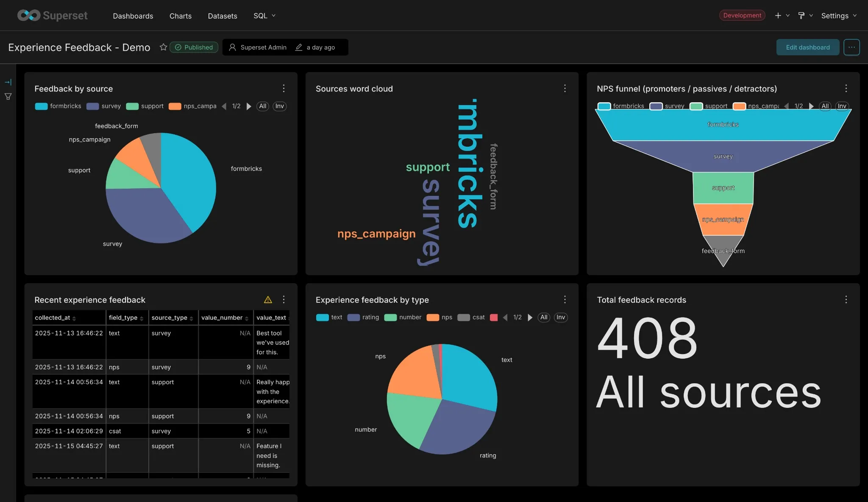The height and width of the screenshot is (502, 868).
Task: Open the Settings dropdown
Action: (x=839, y=16)
